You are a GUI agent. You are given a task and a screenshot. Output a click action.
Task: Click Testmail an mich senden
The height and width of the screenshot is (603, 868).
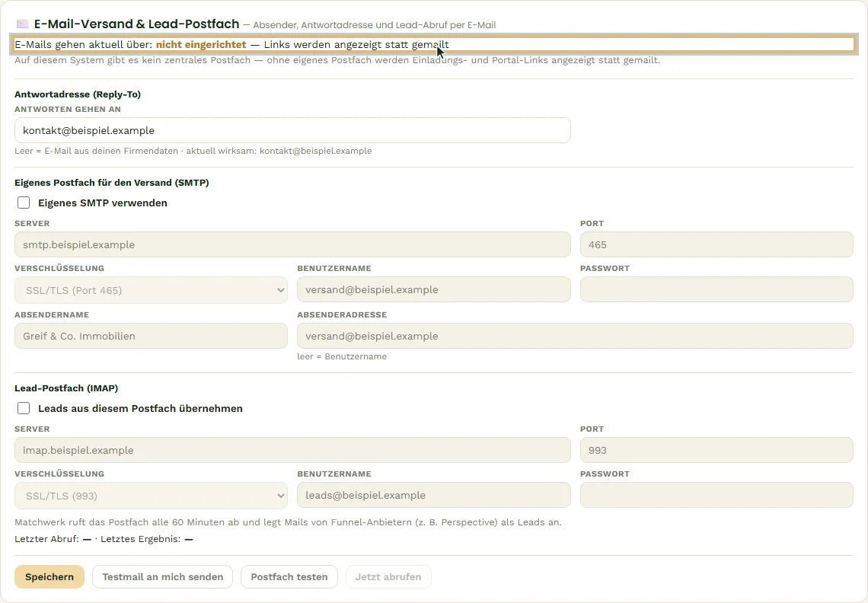tap(163, 577)
